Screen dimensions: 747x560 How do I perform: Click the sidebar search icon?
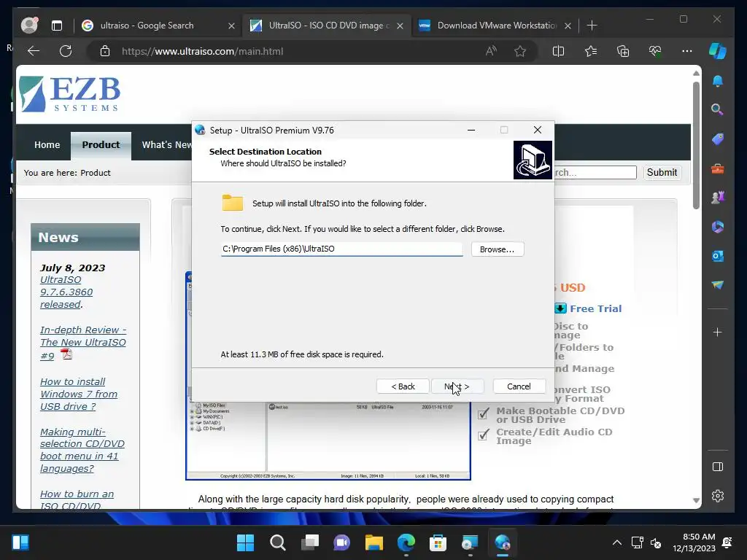[x=718, y=109]
